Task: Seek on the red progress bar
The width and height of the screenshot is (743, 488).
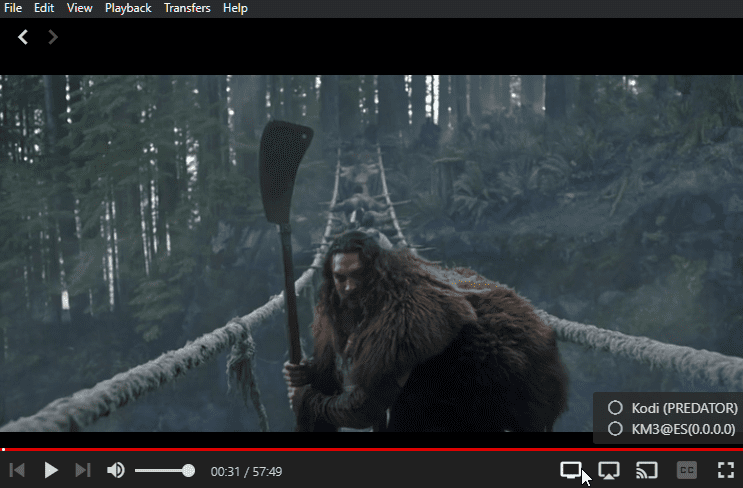Action: pyautogui.click(x=372, y=449)
